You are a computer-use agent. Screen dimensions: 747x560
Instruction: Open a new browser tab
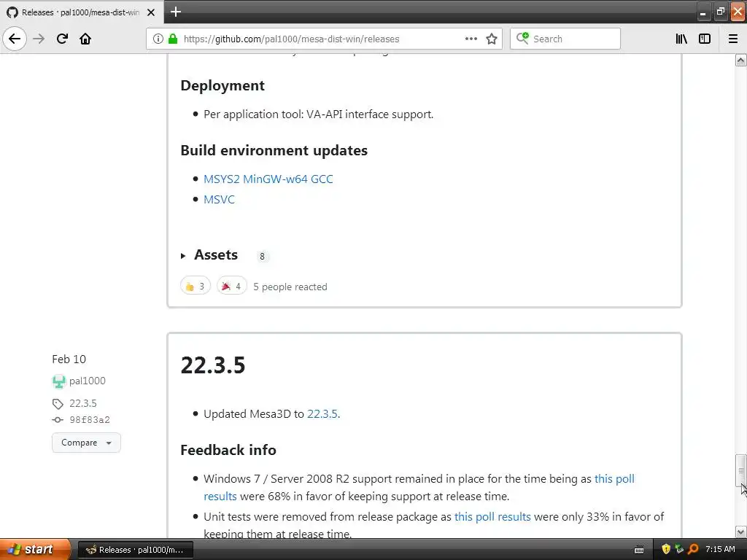point(176,12)
